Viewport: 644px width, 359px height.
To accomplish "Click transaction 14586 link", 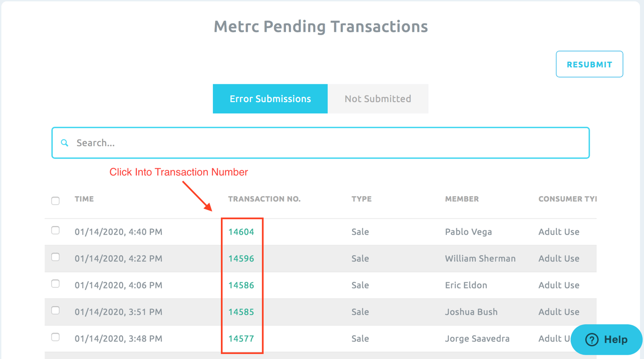I will pyautogui.click(x=242, y=285).
